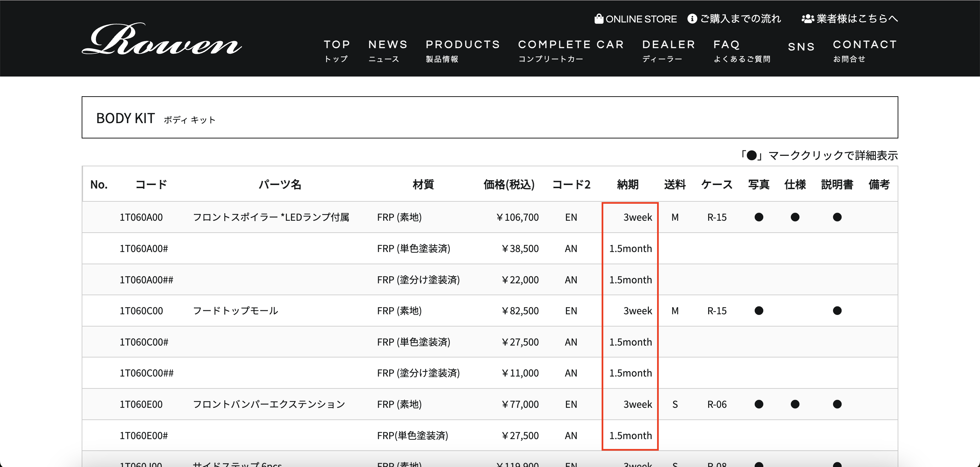Open PRODUCTS 製品情報 menu
This screenshot has height=467, width=980.
coord(463,51)
